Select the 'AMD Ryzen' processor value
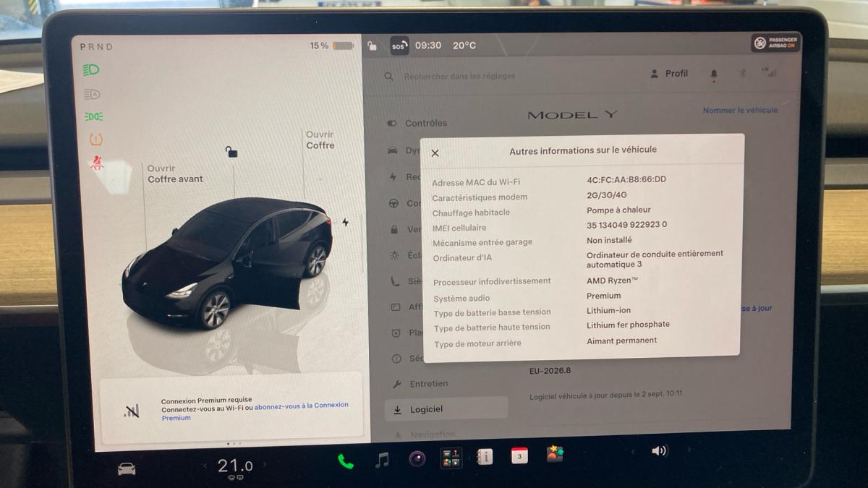This screenshot has height=488, width=868. [612, 281]
